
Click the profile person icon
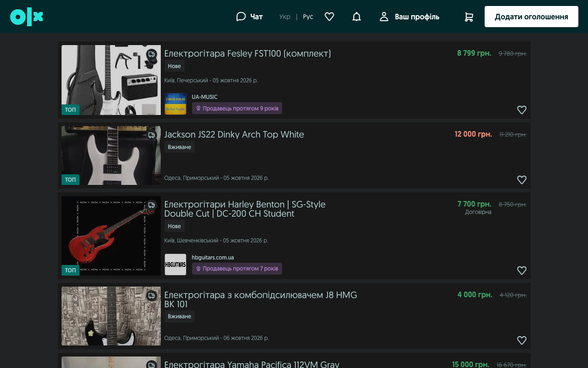click(384, 17)
